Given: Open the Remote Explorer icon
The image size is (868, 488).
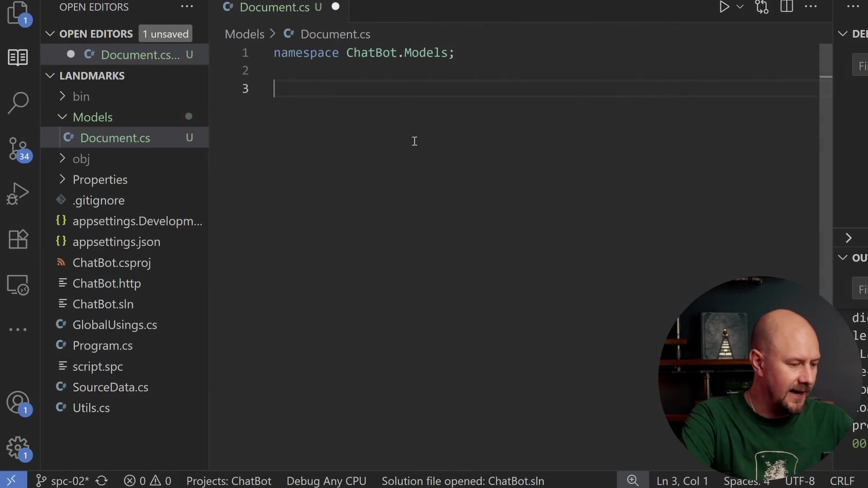Looking at the screenshot, I should coord(18,285).
